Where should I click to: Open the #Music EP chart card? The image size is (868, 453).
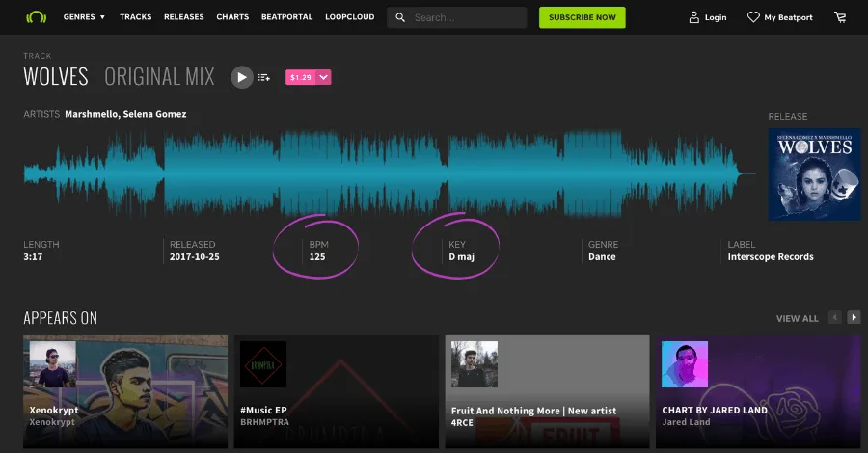click(x=336, y=391)
